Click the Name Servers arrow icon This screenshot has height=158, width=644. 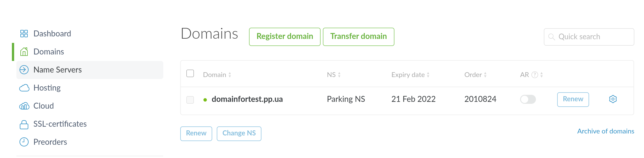coord(24,70)
